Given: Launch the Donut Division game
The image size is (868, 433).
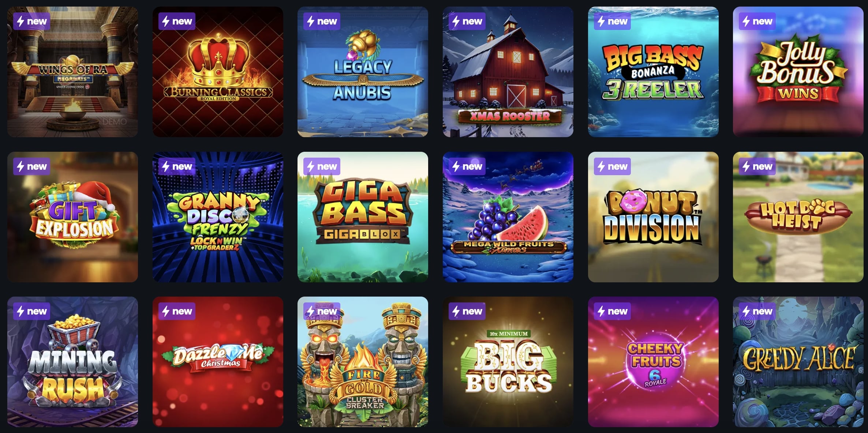Looking at the screenshot, I should [653, 217].
